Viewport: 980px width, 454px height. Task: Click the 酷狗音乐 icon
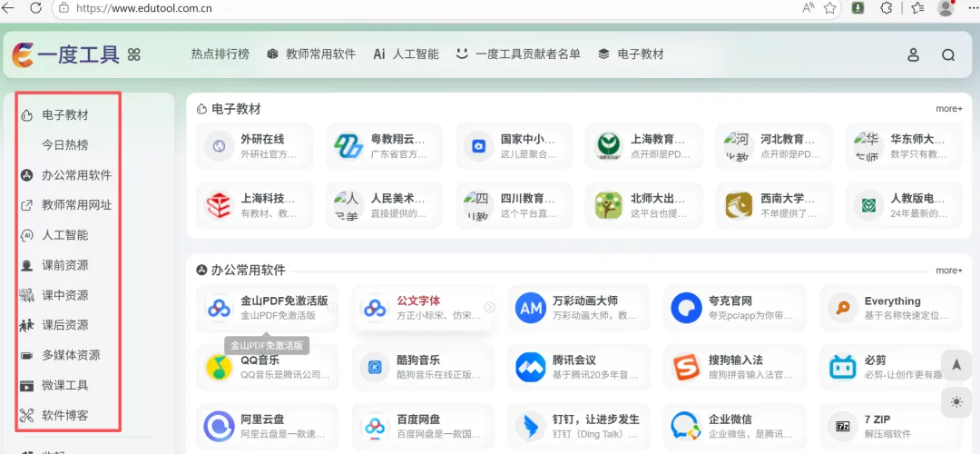point(375,367)
